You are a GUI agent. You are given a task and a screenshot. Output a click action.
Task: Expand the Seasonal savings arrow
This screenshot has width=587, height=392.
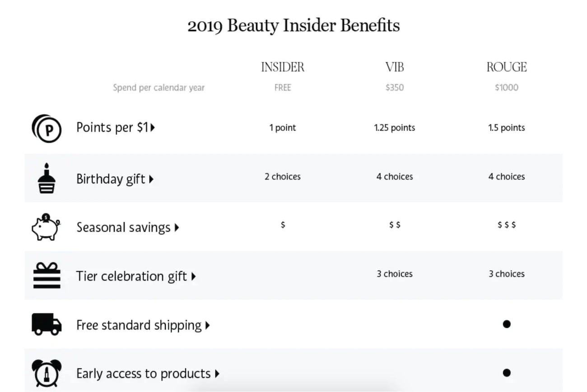tap(177, 228)
